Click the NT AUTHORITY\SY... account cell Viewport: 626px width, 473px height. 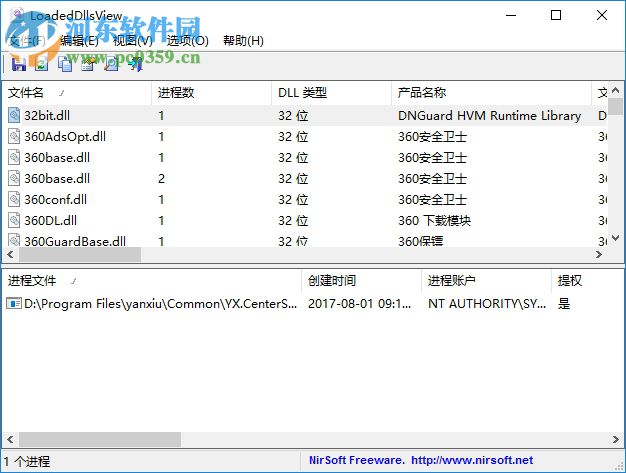(487, 304)
